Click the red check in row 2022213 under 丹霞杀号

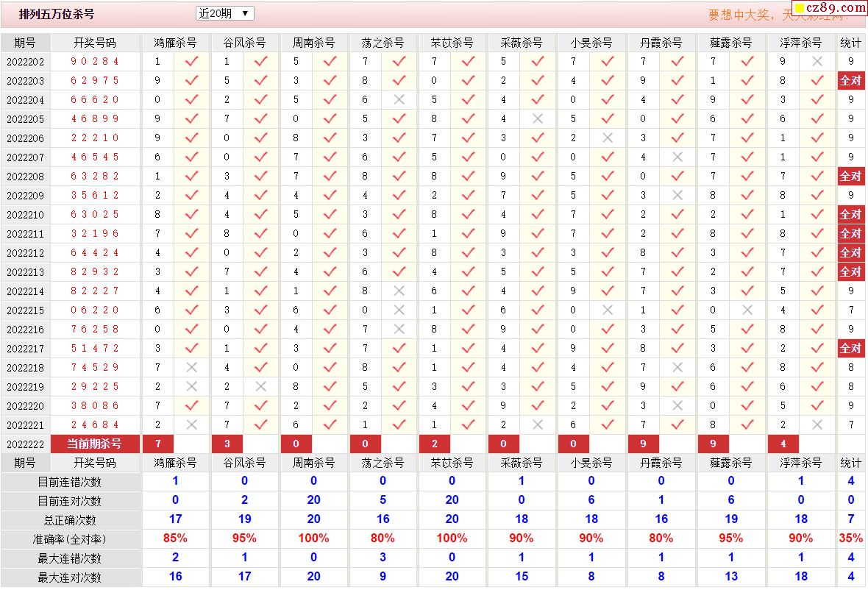click(677, 271)
